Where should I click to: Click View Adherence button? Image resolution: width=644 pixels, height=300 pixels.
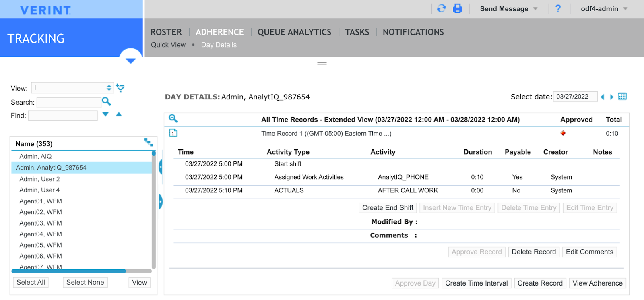tap(598, 283)
